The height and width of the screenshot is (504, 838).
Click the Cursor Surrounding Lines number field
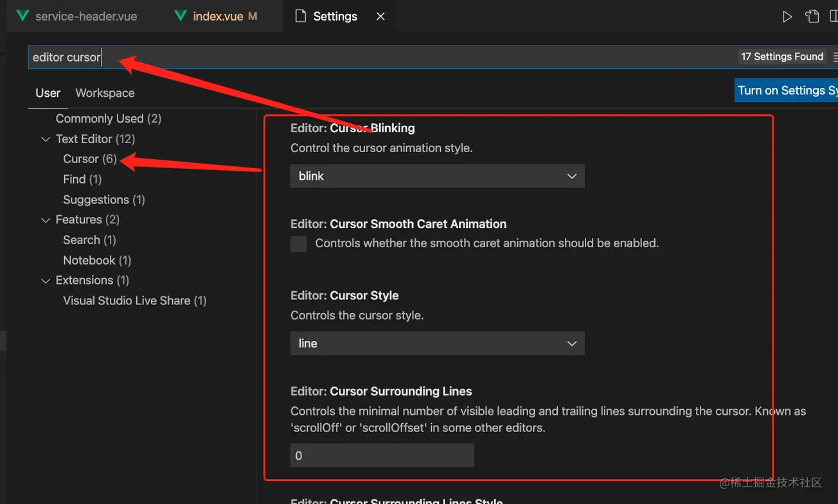click(x=382, y=455)
